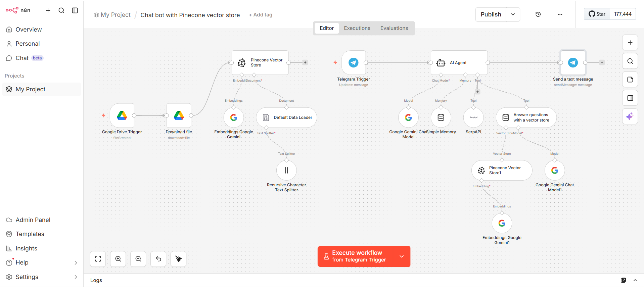Zoom out on the canvas
644x287 pixels.
pyautogui.click(x=138, y=259)
